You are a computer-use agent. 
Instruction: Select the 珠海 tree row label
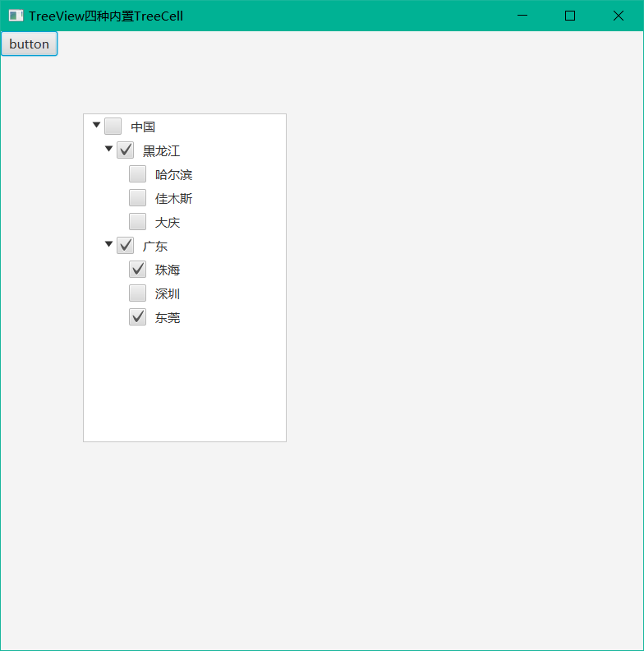click(168, 270)
